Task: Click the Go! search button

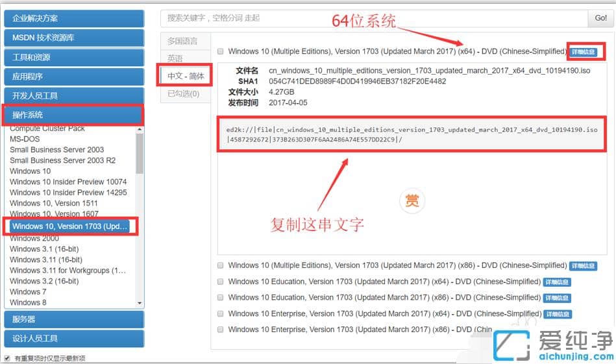Action: click(600, 18)
